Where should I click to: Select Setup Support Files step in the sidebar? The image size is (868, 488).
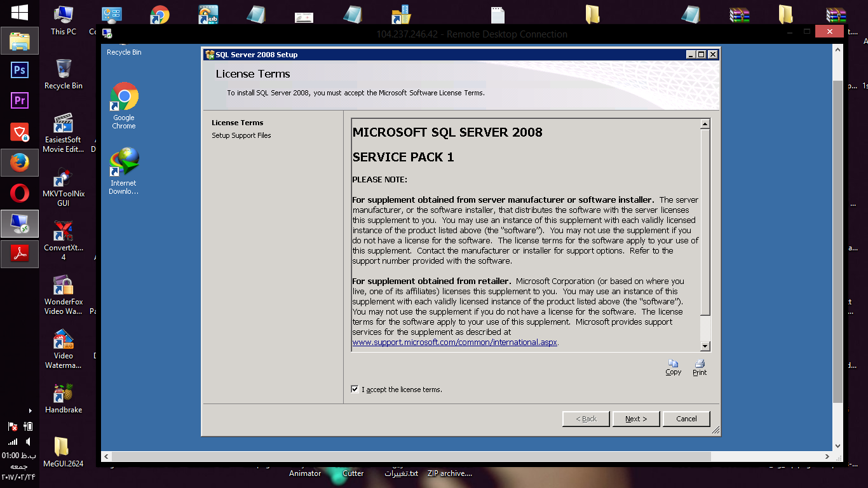pos(241,135)
